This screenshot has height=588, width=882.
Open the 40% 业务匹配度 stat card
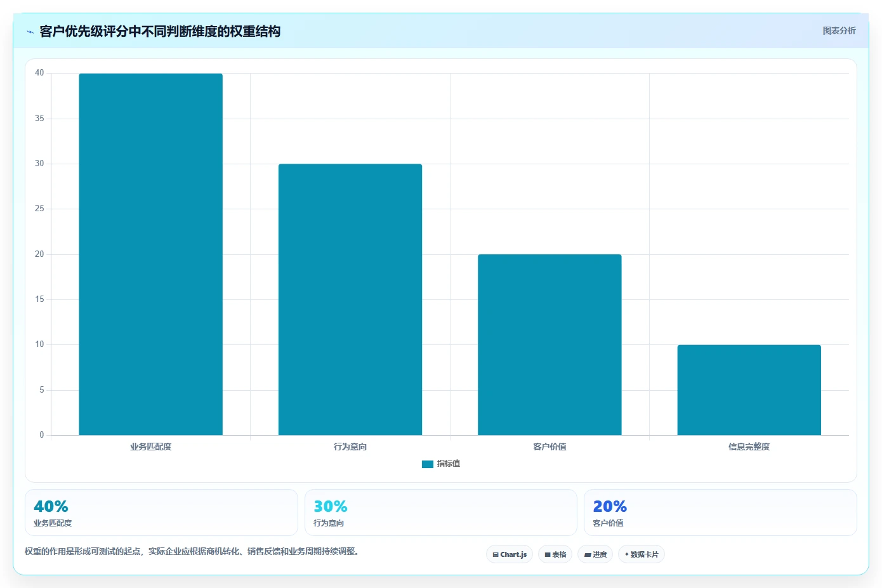click(161, 513)
